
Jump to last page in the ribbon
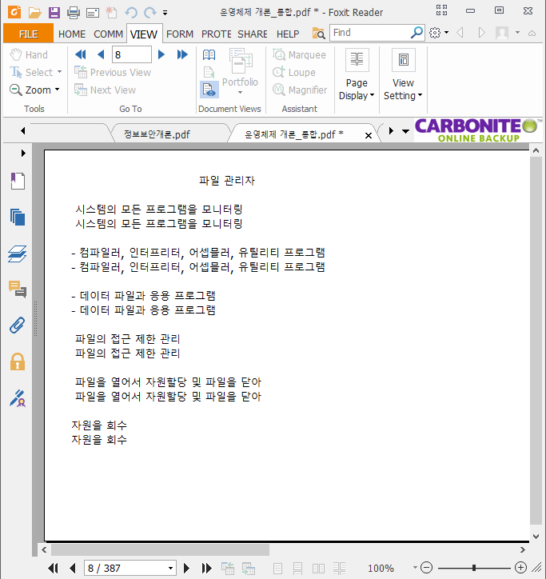[x=182, y=55]
